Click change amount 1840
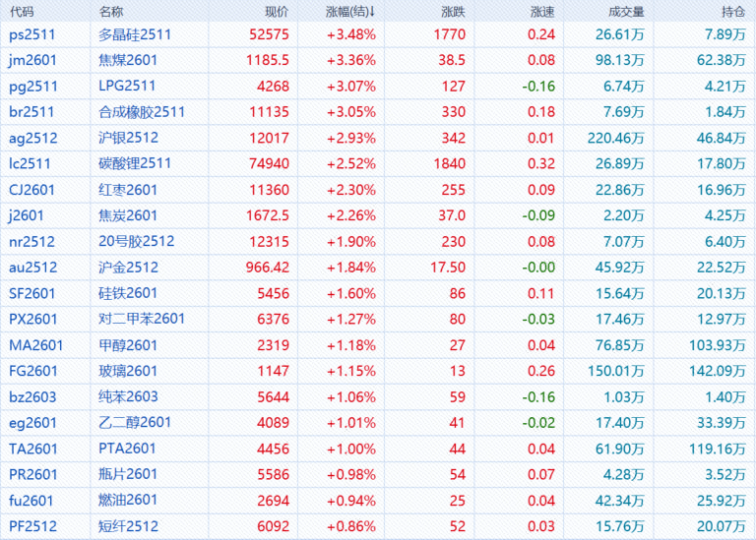This screenshot has height=540, width=756. (449, 164)
